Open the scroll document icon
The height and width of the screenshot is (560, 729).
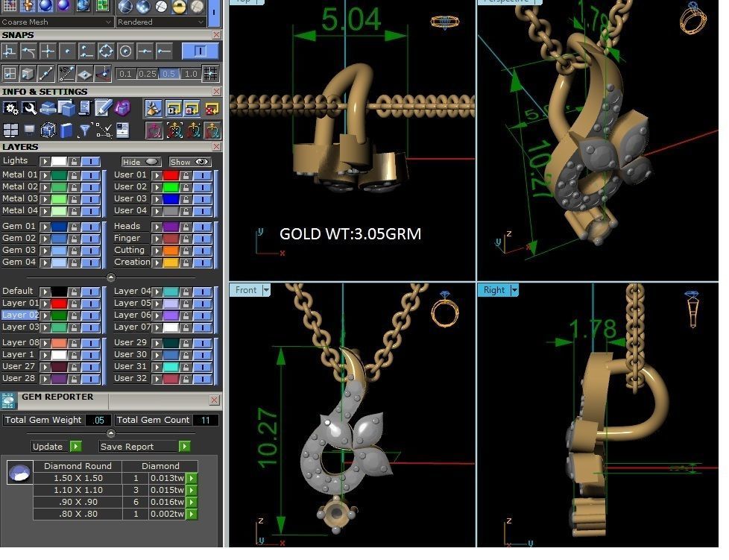84,108
